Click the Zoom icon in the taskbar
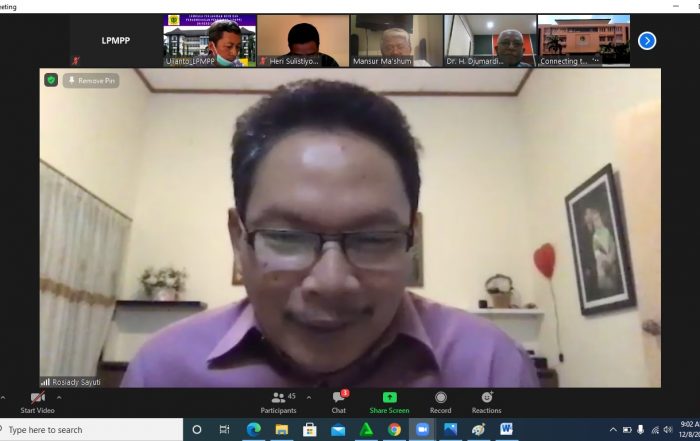The image size is (700, 441). click(x=422, y=430)
